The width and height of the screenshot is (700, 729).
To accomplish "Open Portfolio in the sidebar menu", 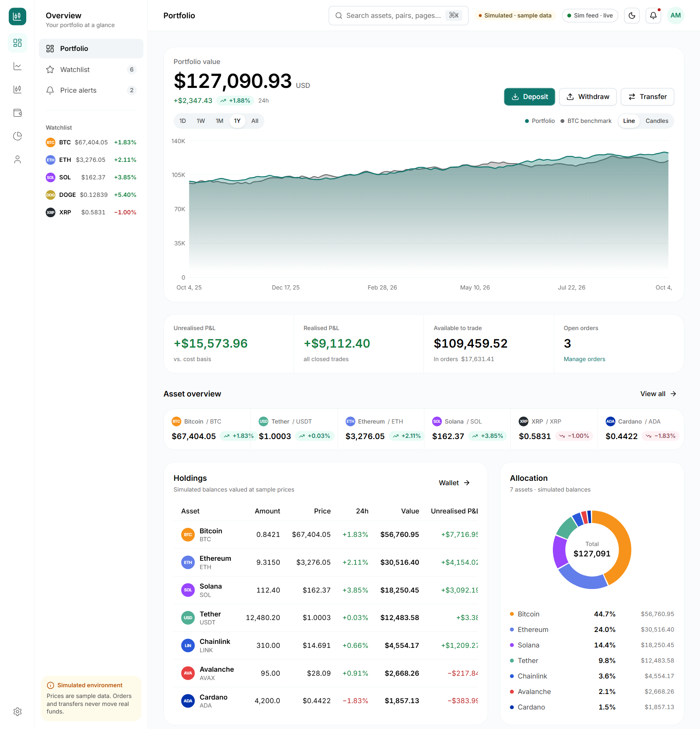I will 91,49.
